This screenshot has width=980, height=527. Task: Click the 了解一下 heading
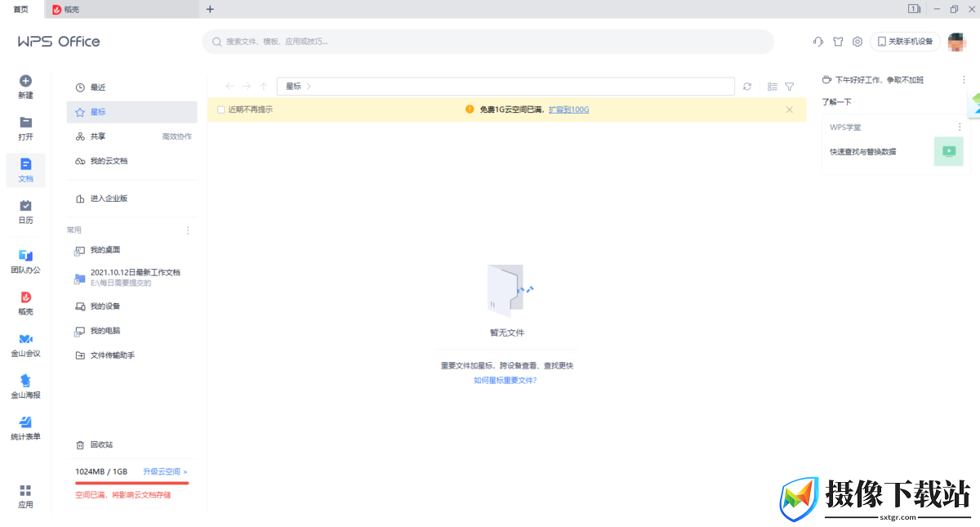pyautogui.click(x=836, y=102)
